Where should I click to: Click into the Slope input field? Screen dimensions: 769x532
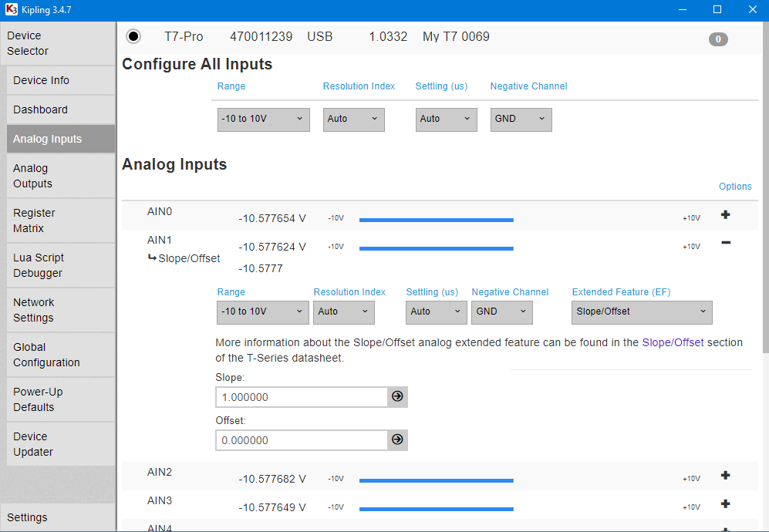click(x=301, y=397)
